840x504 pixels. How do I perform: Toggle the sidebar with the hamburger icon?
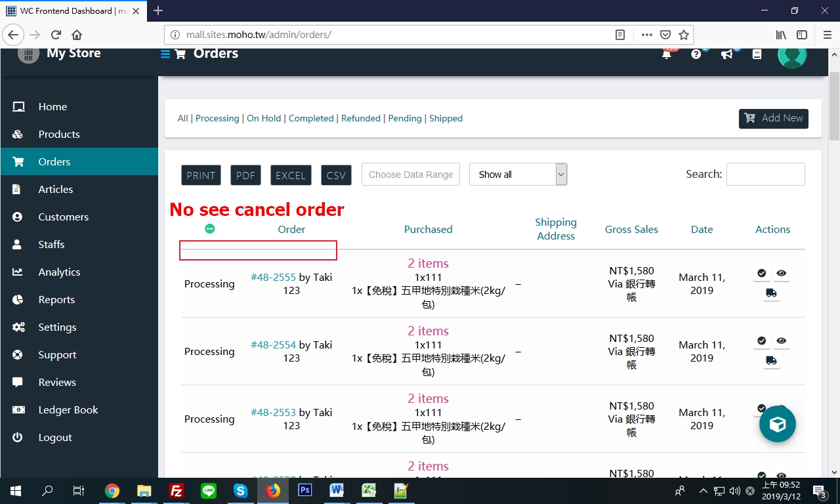tap(165, 54)
